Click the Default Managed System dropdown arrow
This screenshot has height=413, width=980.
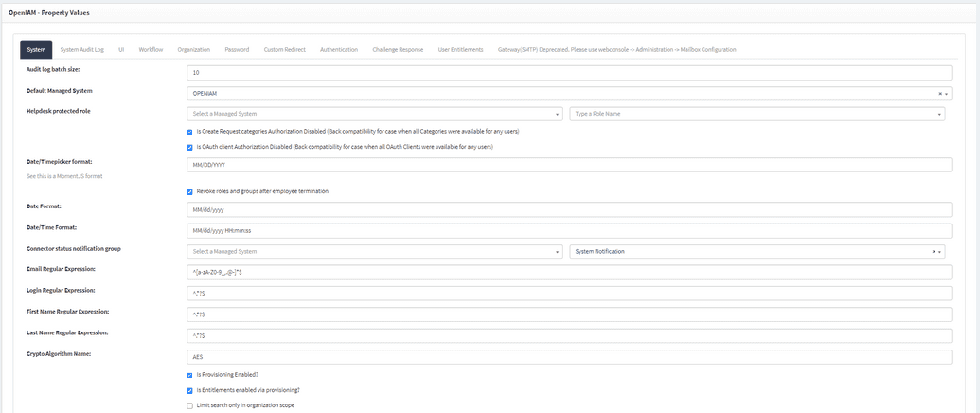[946, 94]
